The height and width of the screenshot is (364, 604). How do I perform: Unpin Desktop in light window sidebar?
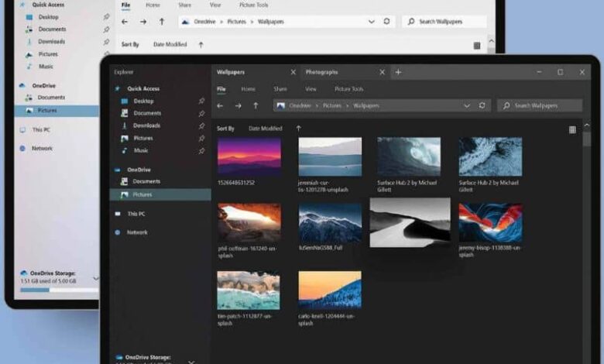[106, 17]
